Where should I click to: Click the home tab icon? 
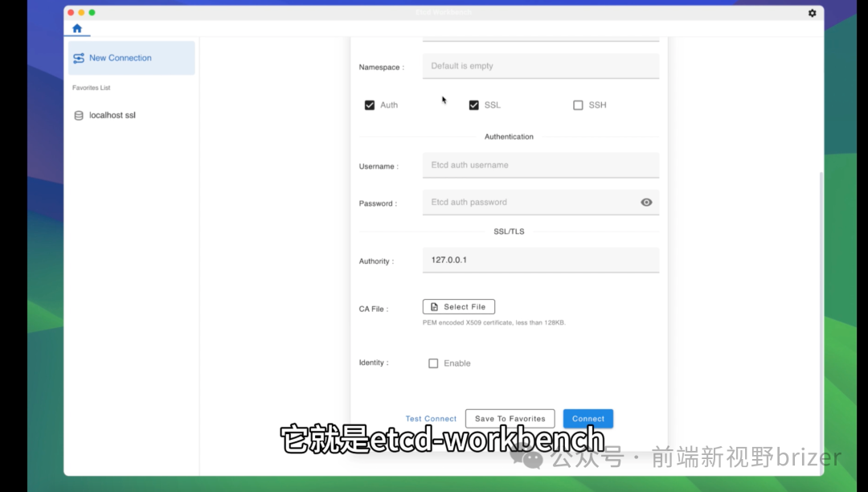[x=76, y=27]
